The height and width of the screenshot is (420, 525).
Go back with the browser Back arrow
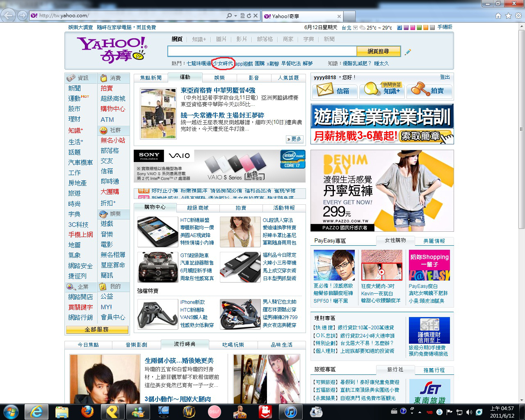pos(8,16)
